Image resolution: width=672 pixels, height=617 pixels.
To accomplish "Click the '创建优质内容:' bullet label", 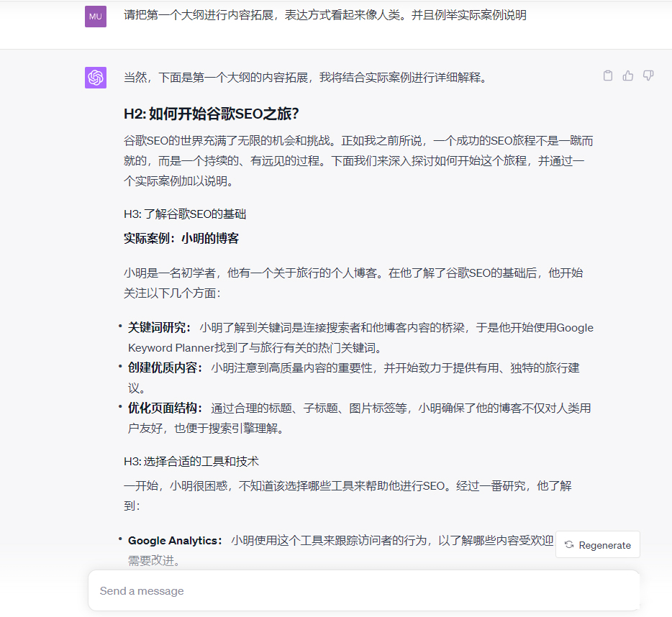I will click(x=165, y=368).
